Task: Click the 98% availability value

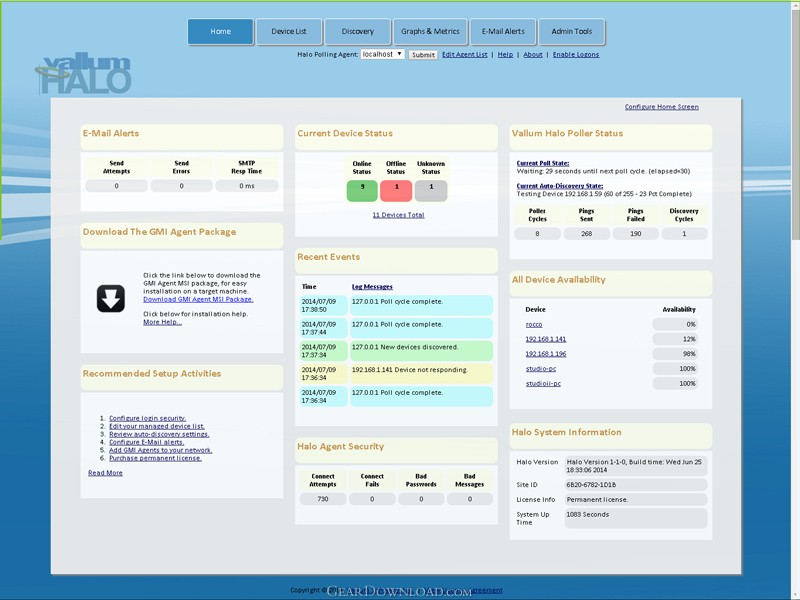Action: [675, 354]
